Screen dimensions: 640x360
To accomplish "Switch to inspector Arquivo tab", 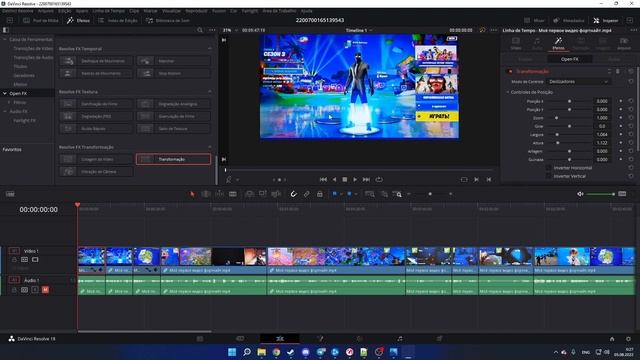I will [x=624, y=44].
